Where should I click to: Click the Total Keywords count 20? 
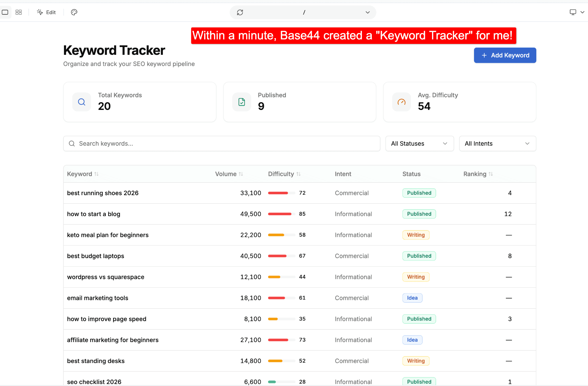[104, 106]
